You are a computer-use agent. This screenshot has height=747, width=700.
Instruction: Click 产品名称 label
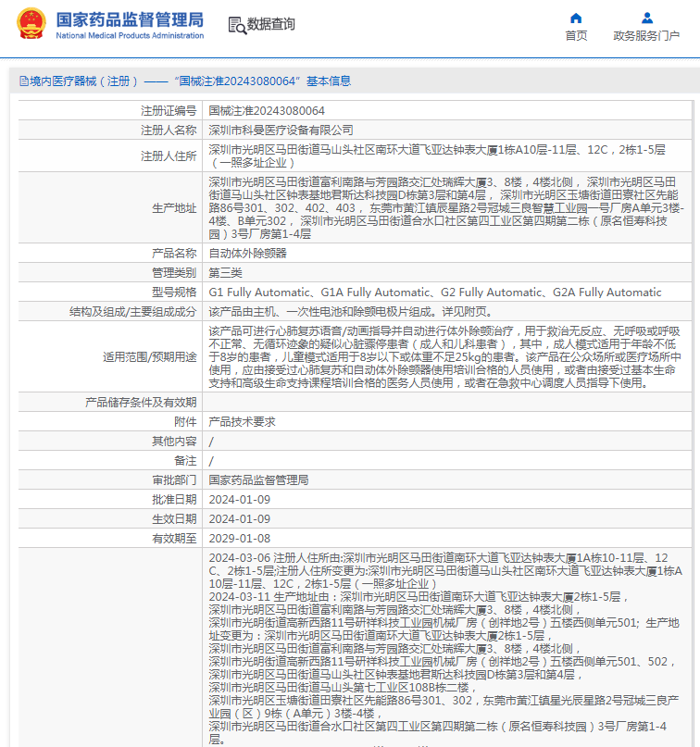[x=174, y=253]
